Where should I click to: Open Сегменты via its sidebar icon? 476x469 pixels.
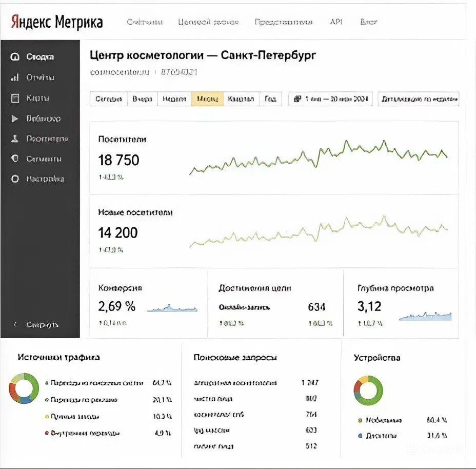pos(15,159)
